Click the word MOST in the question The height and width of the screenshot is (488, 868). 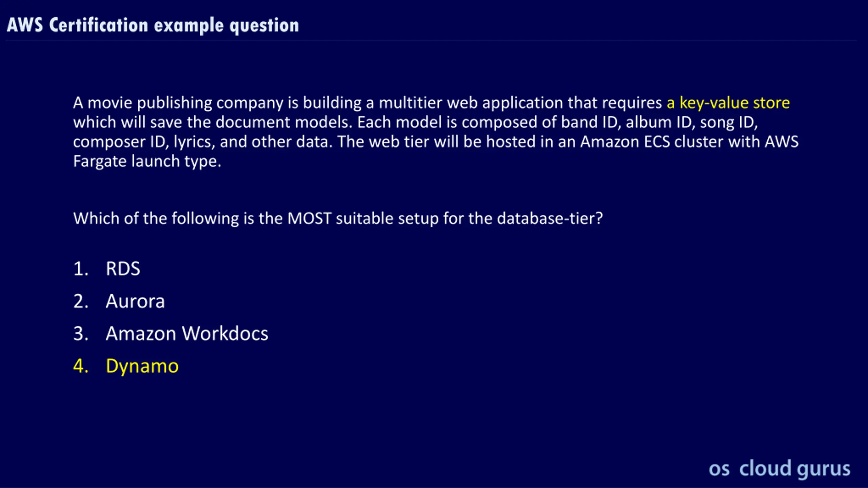click(309, 218)
